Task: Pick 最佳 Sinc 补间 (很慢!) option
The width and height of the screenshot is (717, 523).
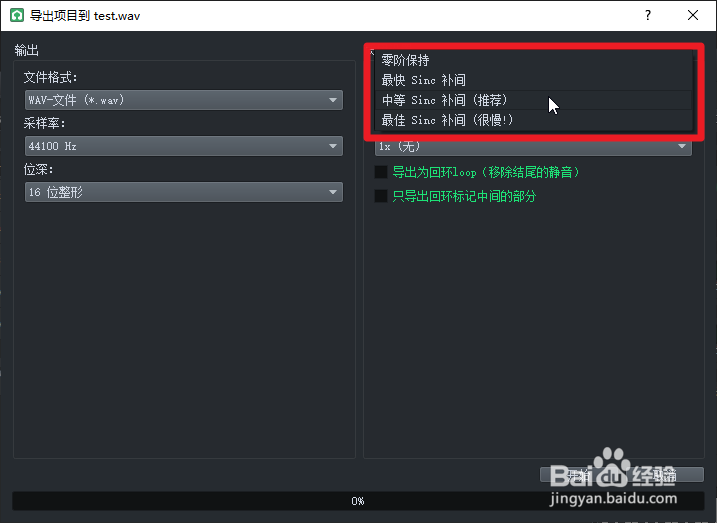Action: click(533, 120)
